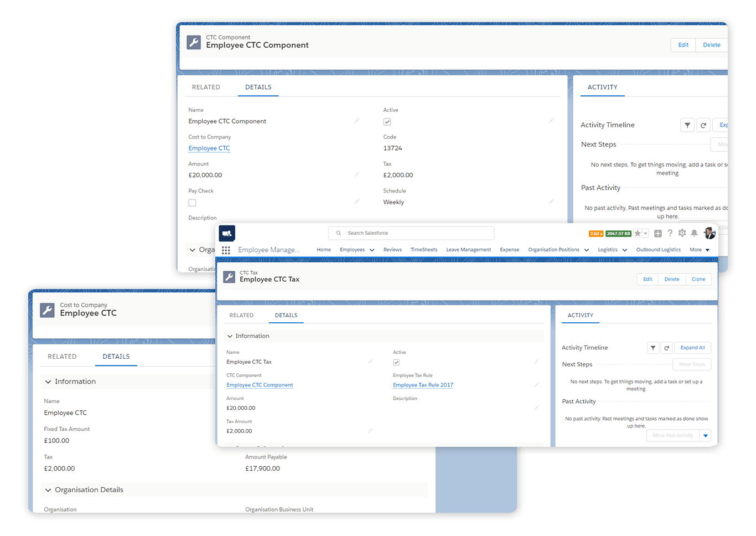This screenshot has height=536, width=756.
Task: Open the App Launcher grid icon
Action: click(226, 250)
